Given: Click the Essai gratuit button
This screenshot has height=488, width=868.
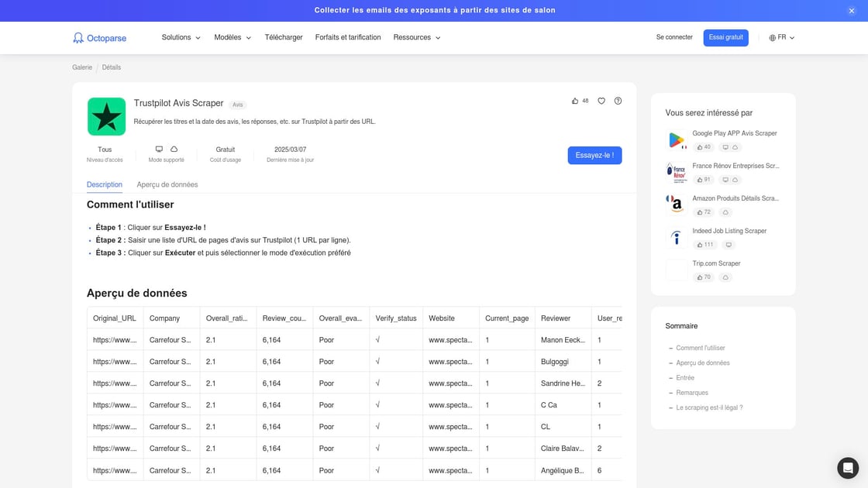Looking at the screenshot, I should (x=725, y=38).
